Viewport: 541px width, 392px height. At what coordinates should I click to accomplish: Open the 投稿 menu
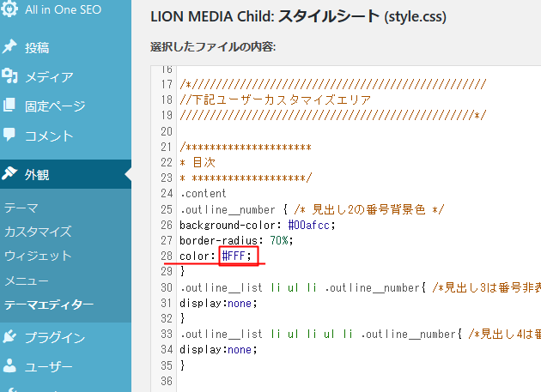point(37,48)
